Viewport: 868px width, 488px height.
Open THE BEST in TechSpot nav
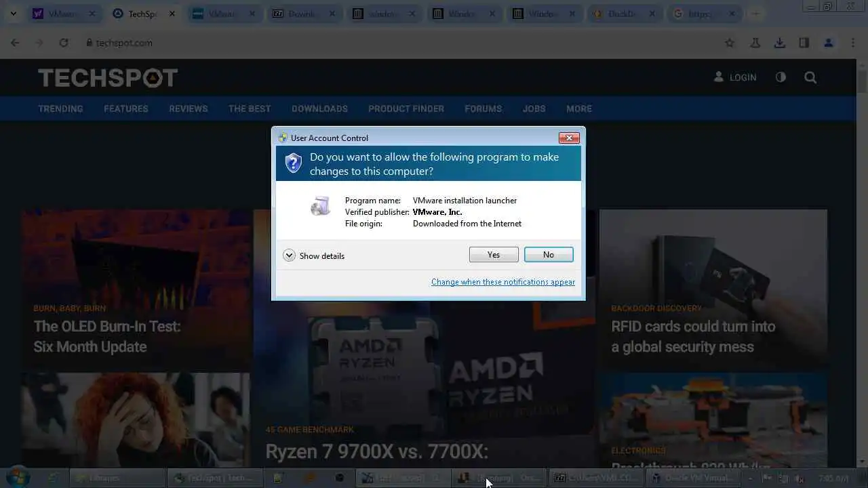(x=250, y=108)
